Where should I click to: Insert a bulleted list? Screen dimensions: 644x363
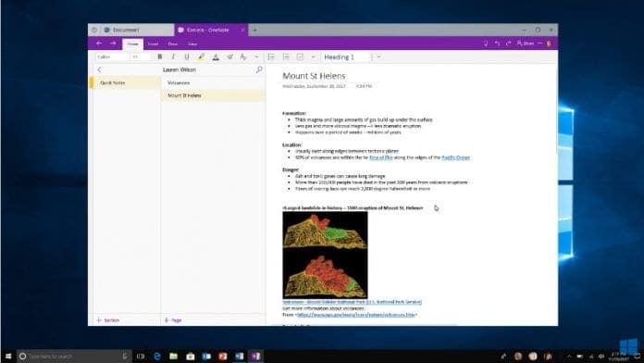[x=271, y=57]
